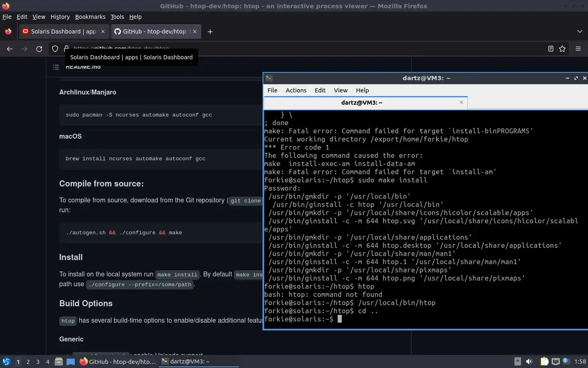Viewport: 588px width, 368px height.
Task: Bookmark this page with star icon
Action: click(x=562, y=49)
